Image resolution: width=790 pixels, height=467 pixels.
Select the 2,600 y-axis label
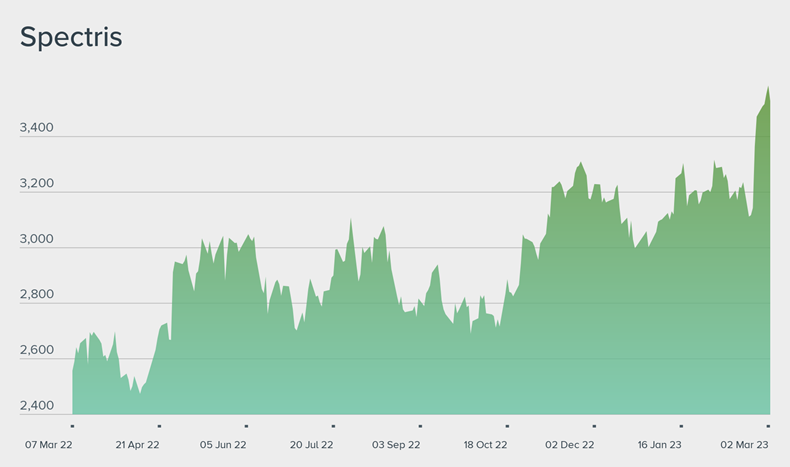click(36, 350)
